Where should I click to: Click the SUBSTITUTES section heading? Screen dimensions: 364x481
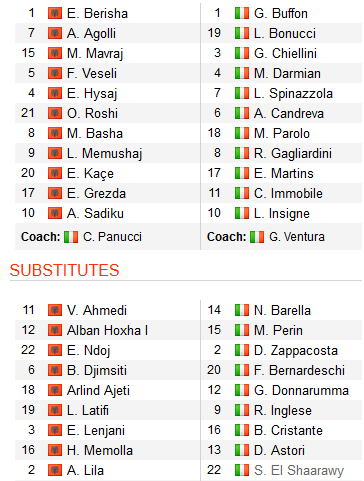[x=64, y=270]
